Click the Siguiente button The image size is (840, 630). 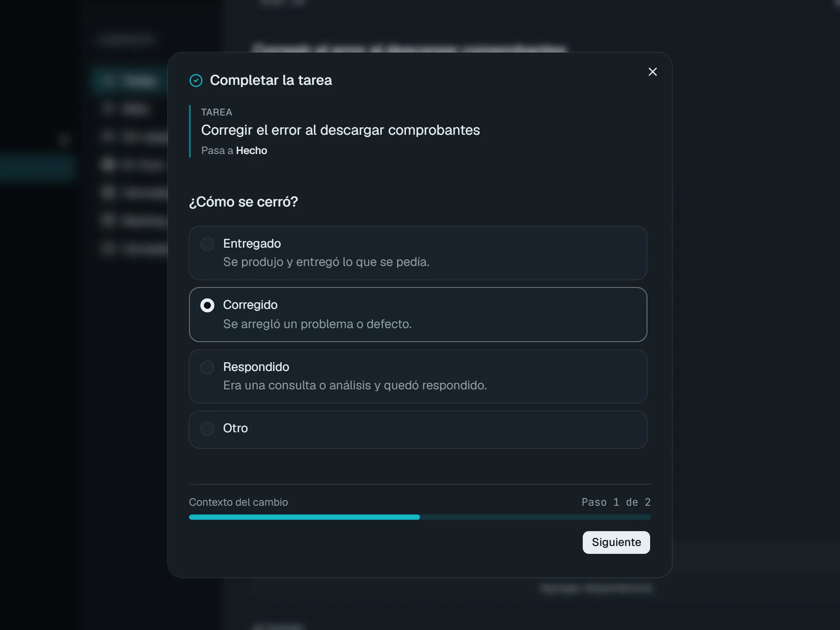(x=616, y=542)
